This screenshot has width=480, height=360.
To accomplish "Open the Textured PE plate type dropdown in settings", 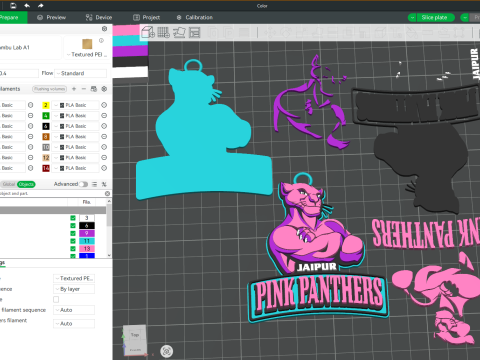I will 74,278.
